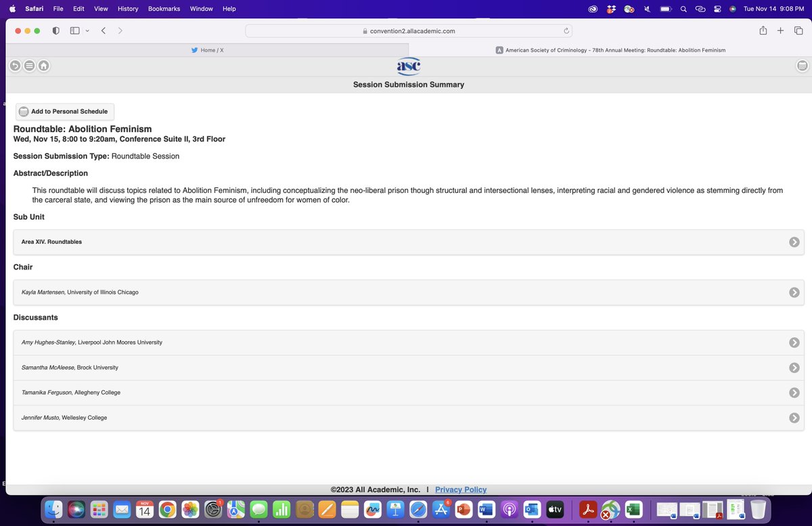The width and height of the screenshot is (812, 526).
Task: Open the Apple menu
Action: click(12, 9)
